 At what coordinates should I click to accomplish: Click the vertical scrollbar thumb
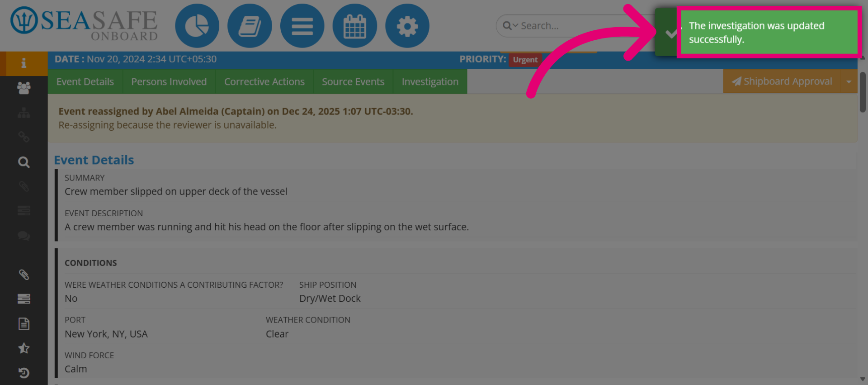[x=863, y=92]
